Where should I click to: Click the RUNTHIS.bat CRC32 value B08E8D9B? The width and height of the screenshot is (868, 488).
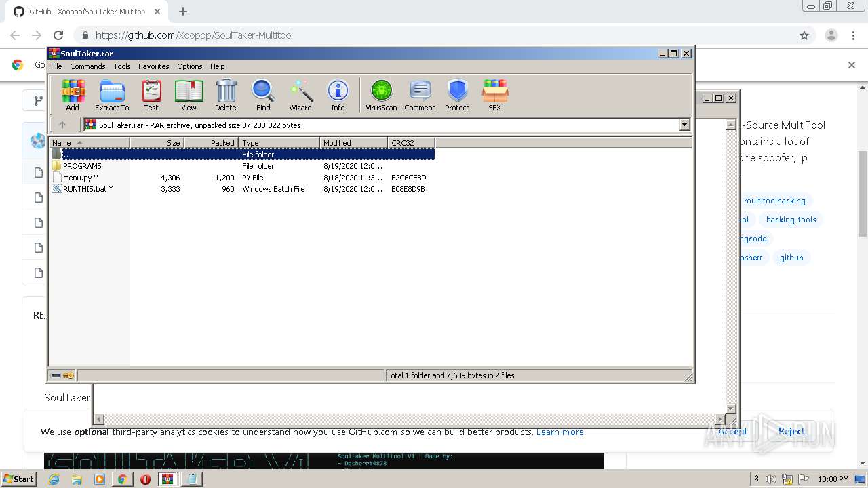pos(408,189)
